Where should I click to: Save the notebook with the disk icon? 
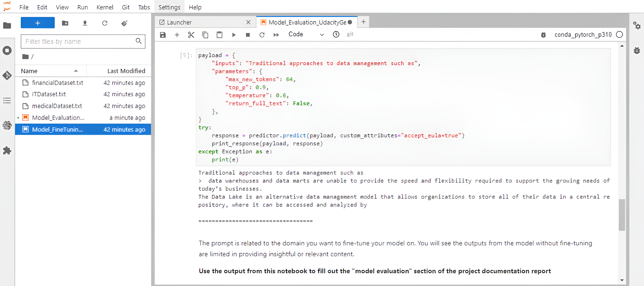point(162,35)
